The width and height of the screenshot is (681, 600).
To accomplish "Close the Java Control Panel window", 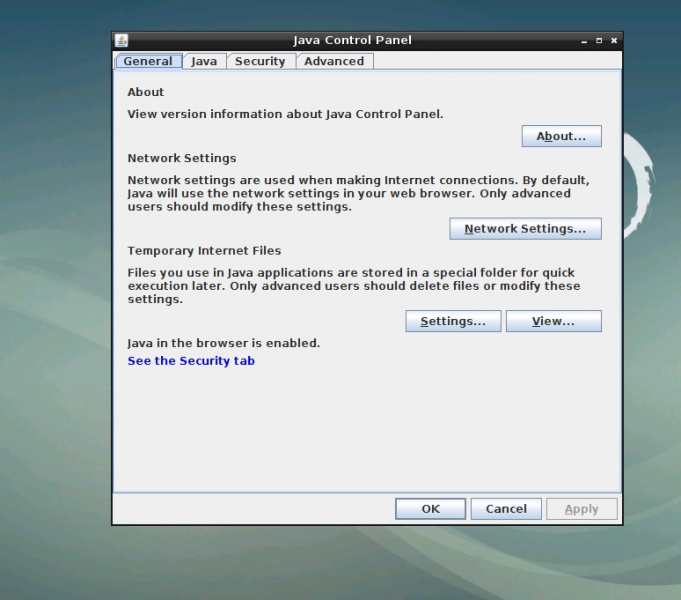I will pyautogui.click(x=614, y=41).
